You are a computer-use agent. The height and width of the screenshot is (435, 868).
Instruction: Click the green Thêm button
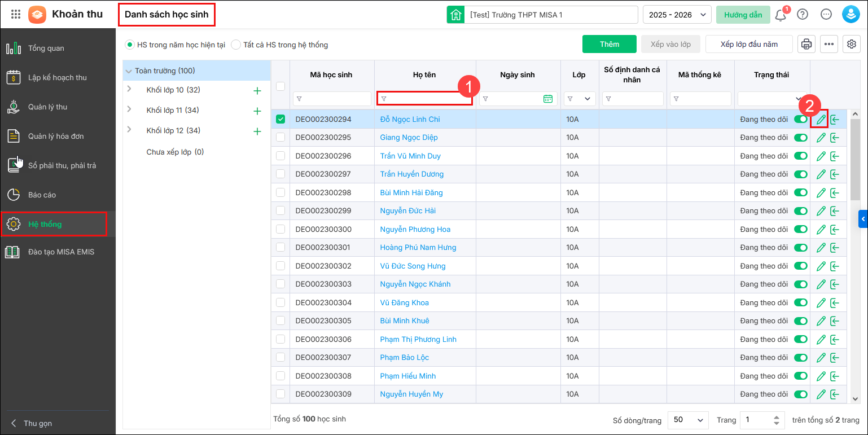[609, 44]
